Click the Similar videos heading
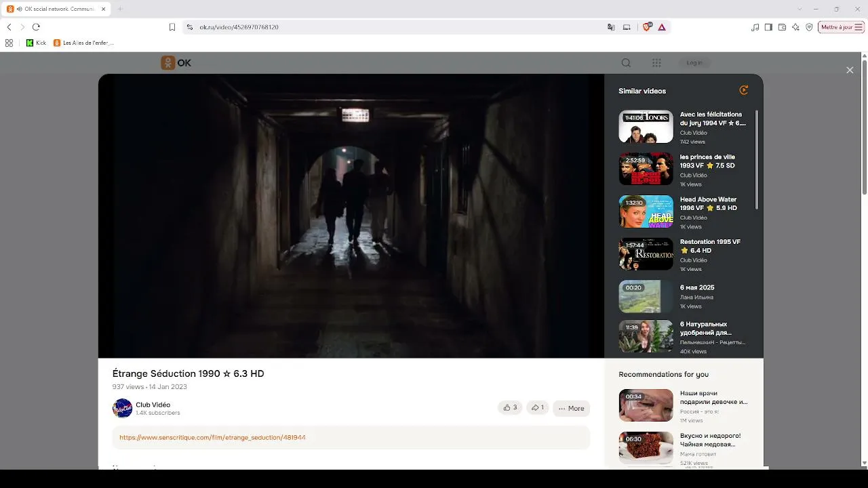 (x=642, y=91)
